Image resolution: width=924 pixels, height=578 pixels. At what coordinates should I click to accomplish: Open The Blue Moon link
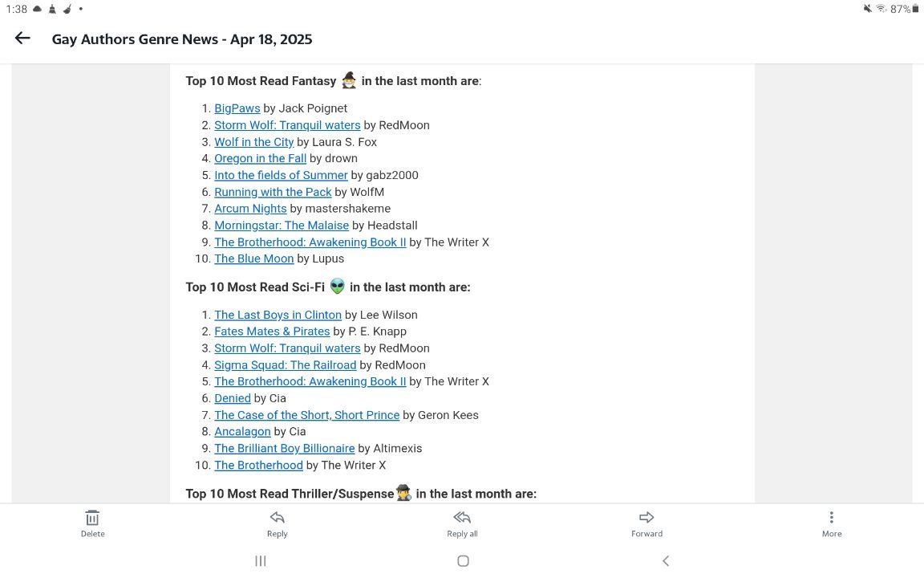coord(253,259)
